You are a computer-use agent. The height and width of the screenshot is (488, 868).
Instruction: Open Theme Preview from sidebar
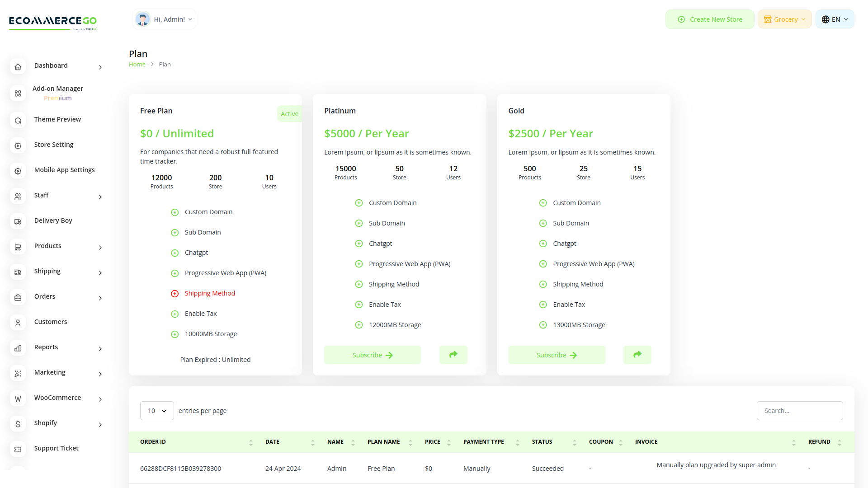pyautogui.click(x=57, y=119)
